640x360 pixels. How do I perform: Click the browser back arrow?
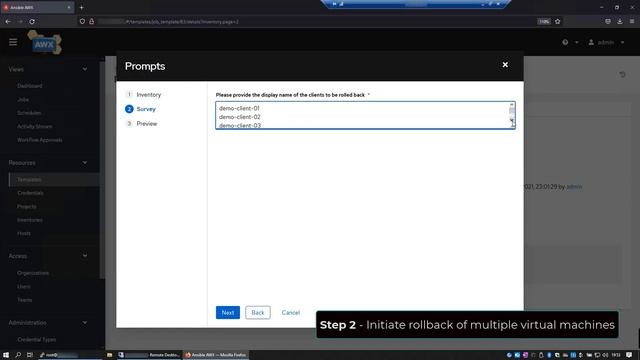8,22
